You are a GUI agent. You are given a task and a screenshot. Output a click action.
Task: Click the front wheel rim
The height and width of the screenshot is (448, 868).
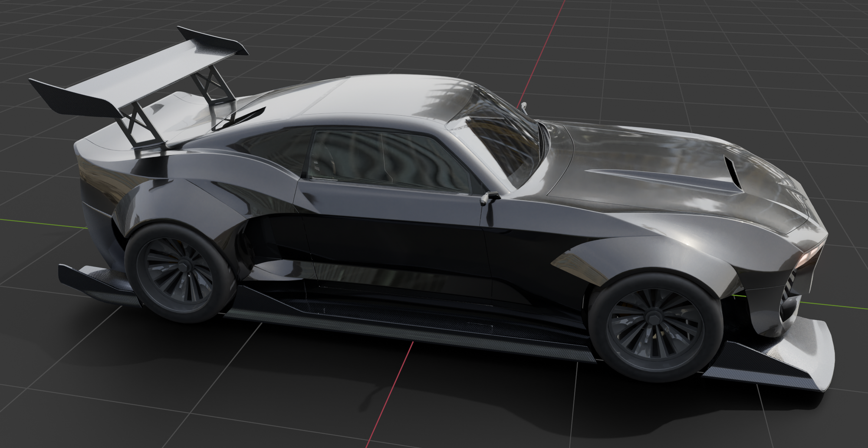(x=655, y=328)
